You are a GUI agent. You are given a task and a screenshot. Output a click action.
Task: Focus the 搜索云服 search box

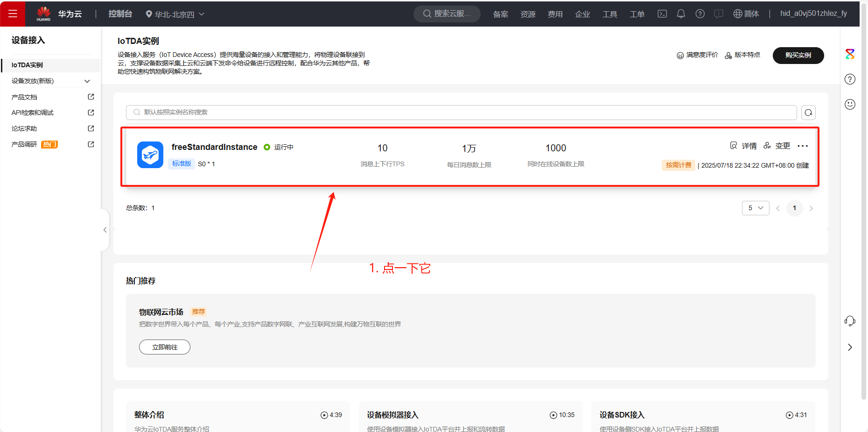tap(447, 14)
